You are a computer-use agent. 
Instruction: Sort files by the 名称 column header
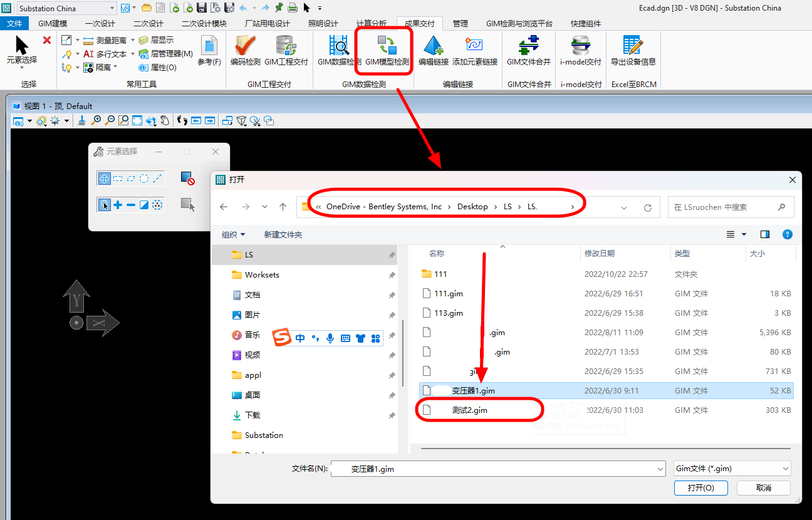pos(437,254)
